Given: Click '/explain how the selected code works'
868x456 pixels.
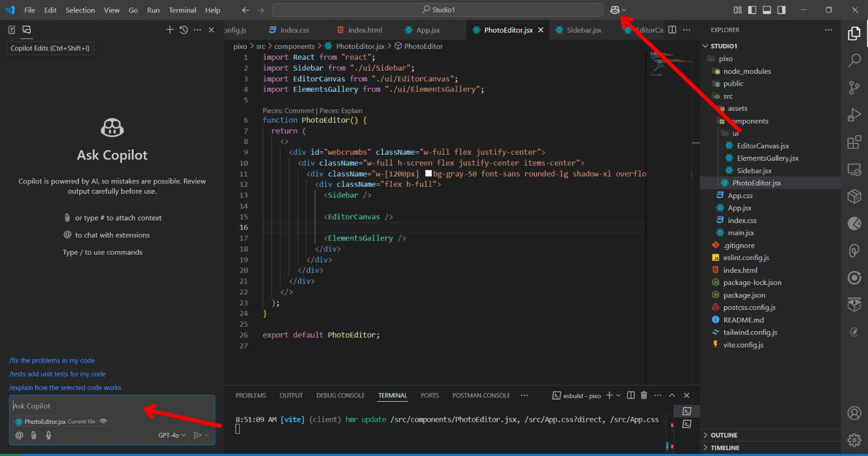Looking at the screenshot, I should [x=65, y=388].
